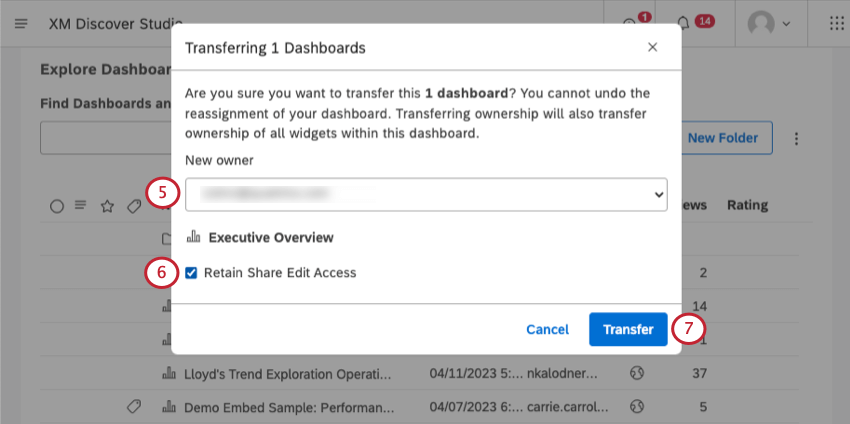Click the Transfer button
This screenshot has width=850, height=424.
click(x=627, y=329)
